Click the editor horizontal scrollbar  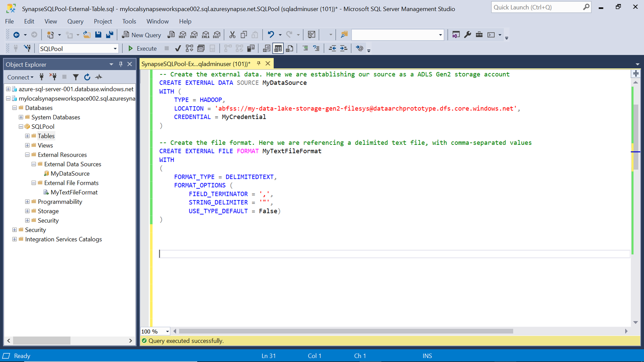346,331
